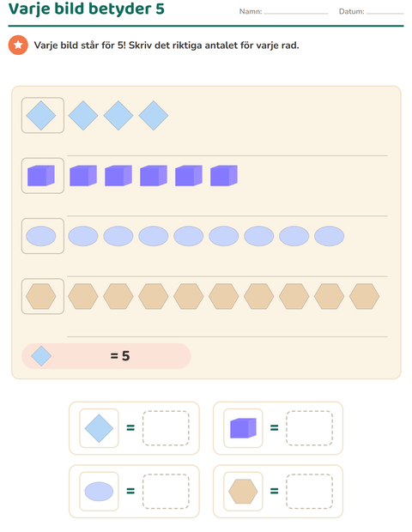Select the boxed purple cube in second row
This screenshot has width=412, height=532.
point(43,176)
